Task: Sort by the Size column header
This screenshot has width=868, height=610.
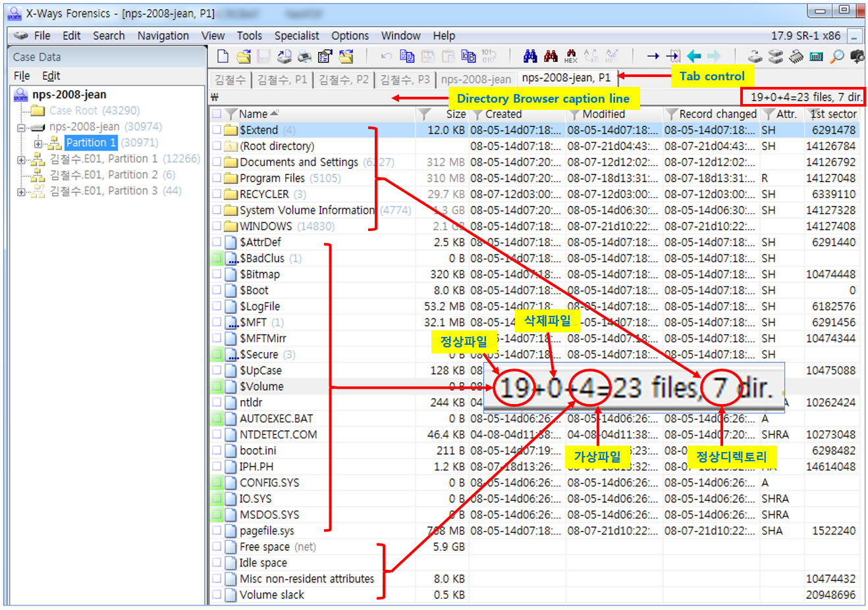Action: (456, 114)
